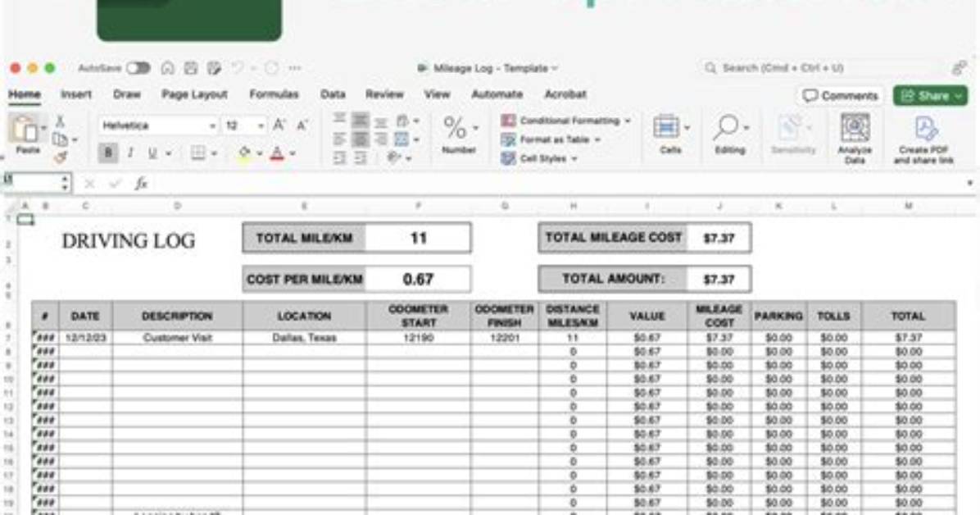Click the Borders grid icon
The width and height of the screenshot is (980, 515).
point(198,153)
